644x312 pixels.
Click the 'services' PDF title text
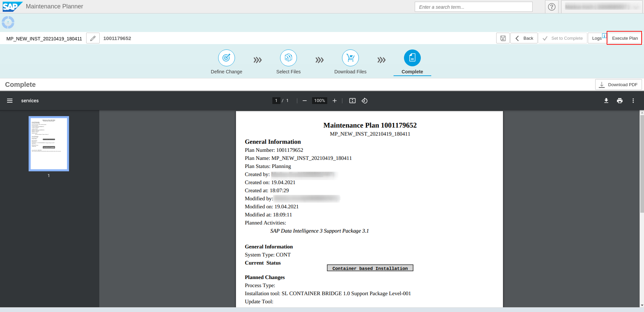(x=30, y=101)
